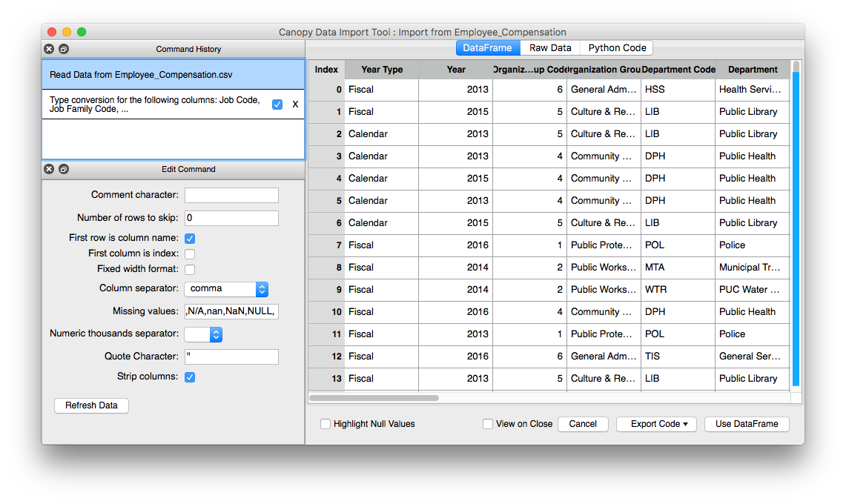Remove the type conversion command with its X
The width and height of the screenshot is (846, 504).
click(295, 105)
